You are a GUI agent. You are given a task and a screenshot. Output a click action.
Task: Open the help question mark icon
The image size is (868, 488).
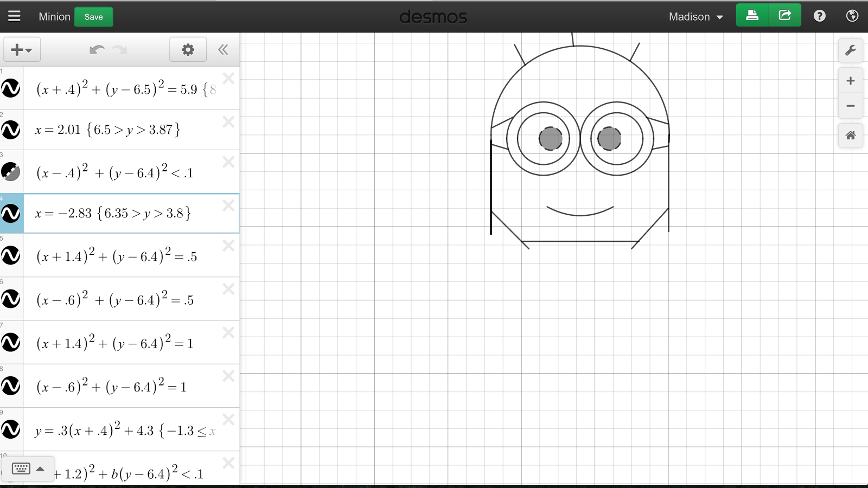[x=820, y=16]
